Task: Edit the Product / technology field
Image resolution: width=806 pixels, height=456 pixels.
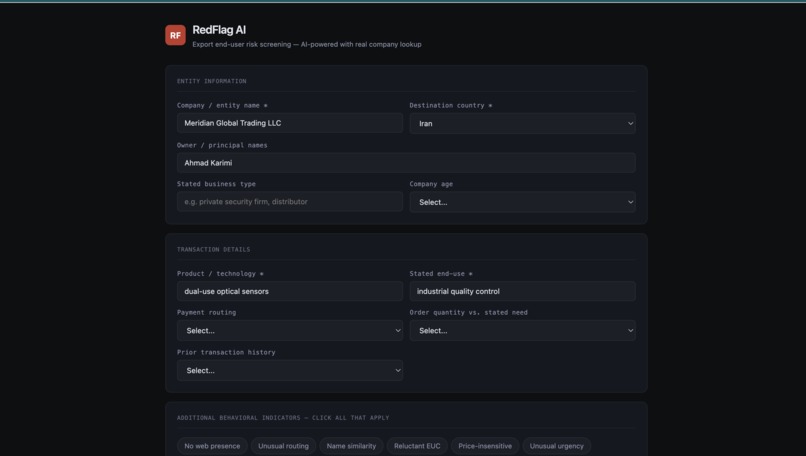Action: click(290, 291)
